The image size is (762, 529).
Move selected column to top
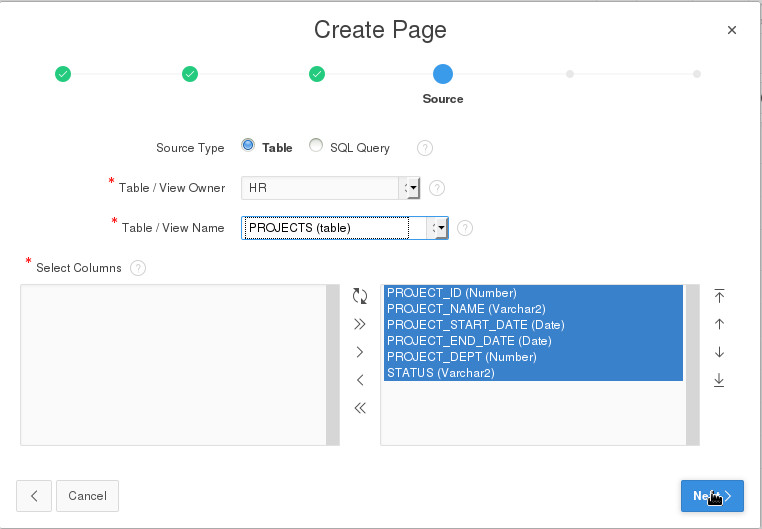click(719, 296)
